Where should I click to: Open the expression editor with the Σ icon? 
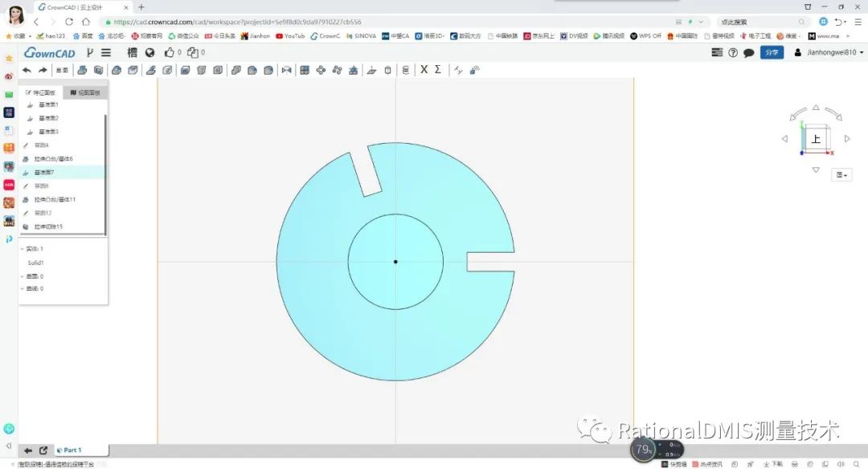(437, 71)
